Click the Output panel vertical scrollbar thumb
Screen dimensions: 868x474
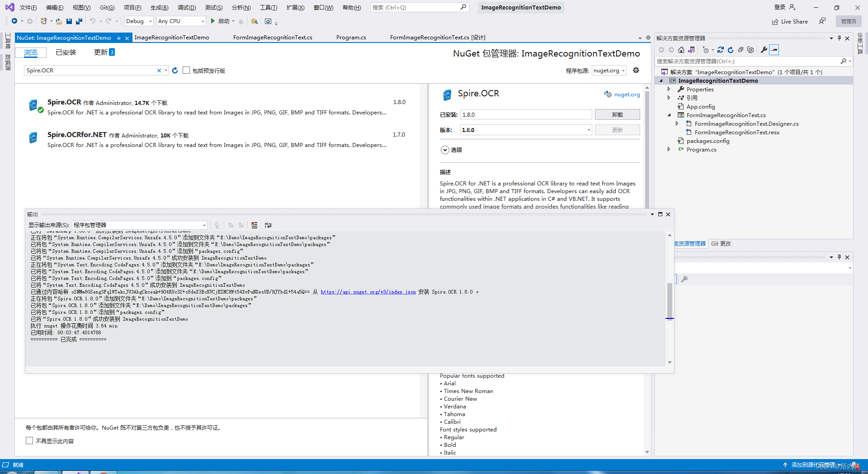pos(670,301)
